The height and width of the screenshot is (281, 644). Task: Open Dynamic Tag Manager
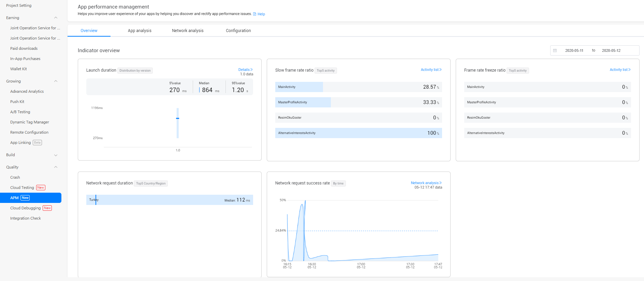tap(30, 122)
